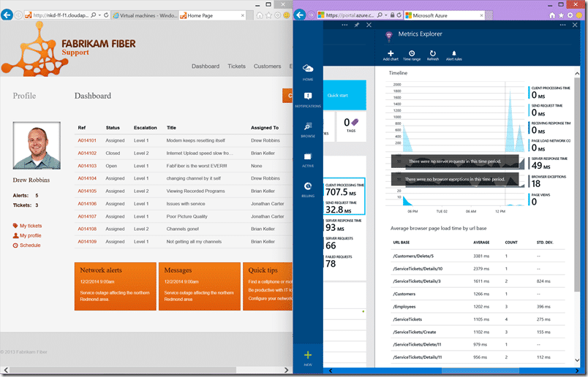Open Billing in Azure sidebar
This screenshot has height=377, width=588.
tap(308, 190)
